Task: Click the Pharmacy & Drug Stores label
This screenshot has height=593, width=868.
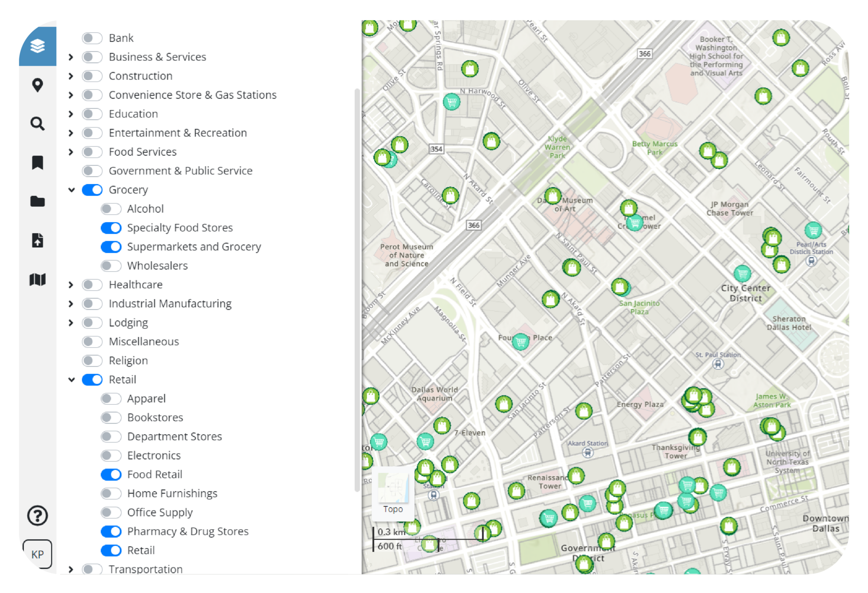Action: pyautogui.click(x=188, y=531)
